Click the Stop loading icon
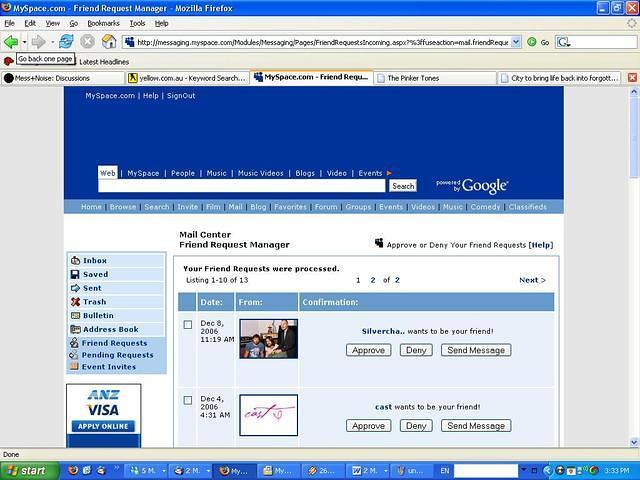Image resolution: width=640 pixels, height=480 pixels. 87,42
